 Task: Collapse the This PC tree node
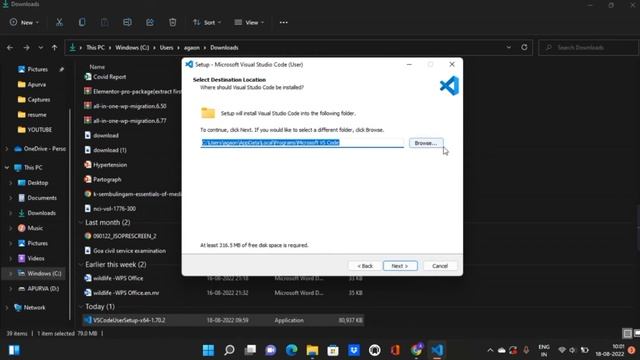[x=7, y=168]
